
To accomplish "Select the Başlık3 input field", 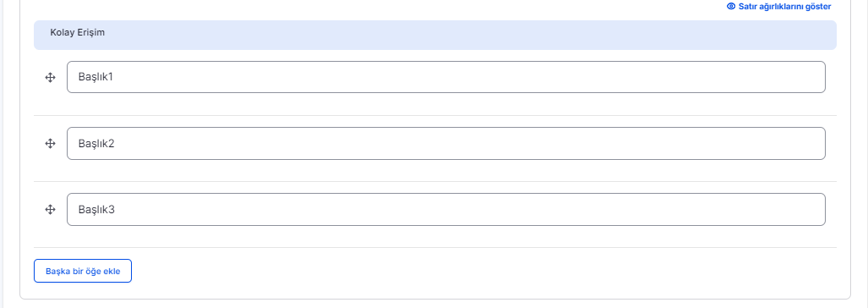I will tap(446, 209).
